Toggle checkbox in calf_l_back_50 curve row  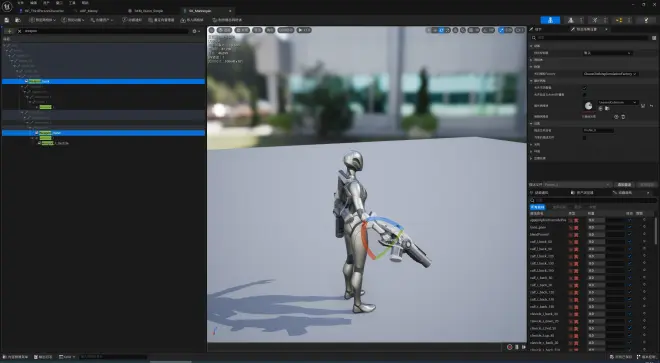629,242
